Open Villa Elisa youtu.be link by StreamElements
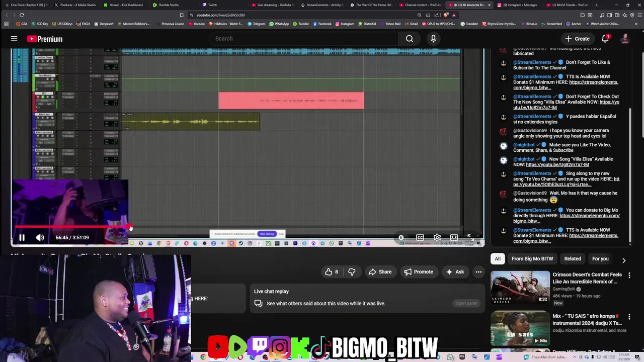Viewport: 644px width, 362px height. 566,105
